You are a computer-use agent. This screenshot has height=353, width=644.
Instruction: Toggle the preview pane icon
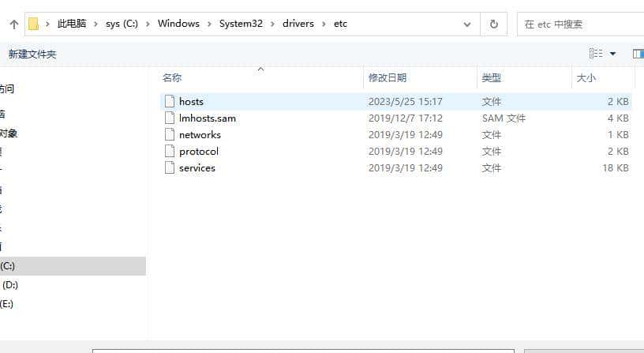tap(638, 54)
